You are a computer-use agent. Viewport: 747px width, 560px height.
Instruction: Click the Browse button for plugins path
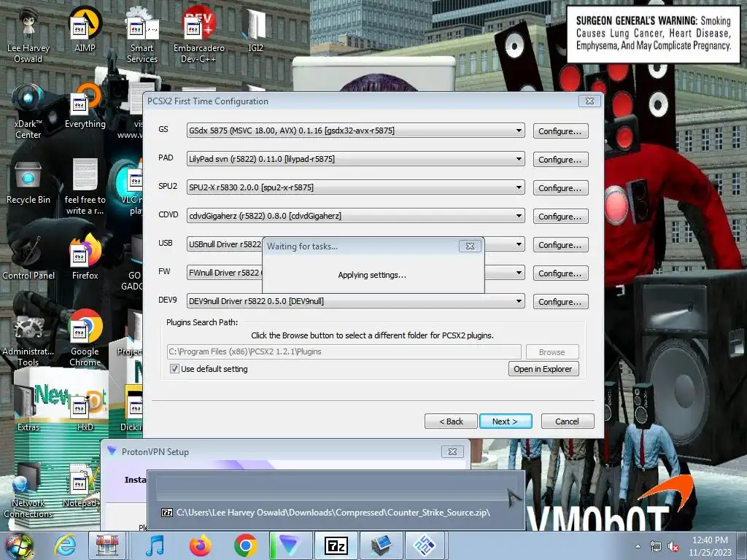552,352
